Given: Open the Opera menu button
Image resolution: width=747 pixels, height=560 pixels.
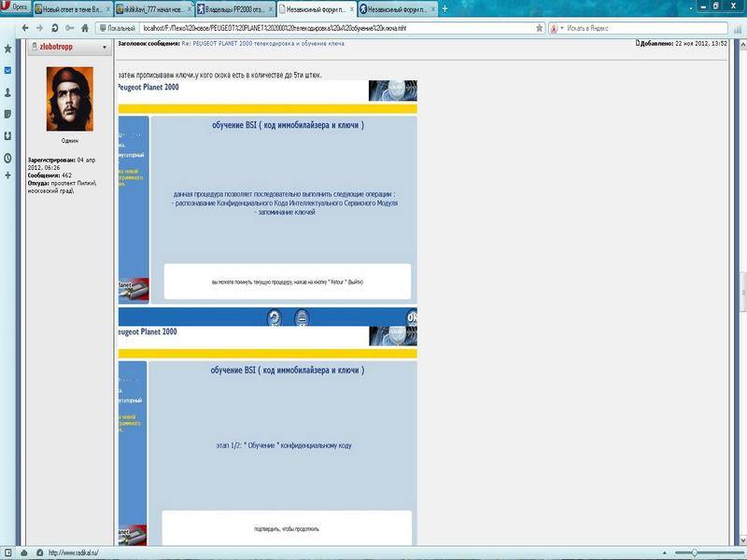Looking at the screenshot, I should 15,7.
